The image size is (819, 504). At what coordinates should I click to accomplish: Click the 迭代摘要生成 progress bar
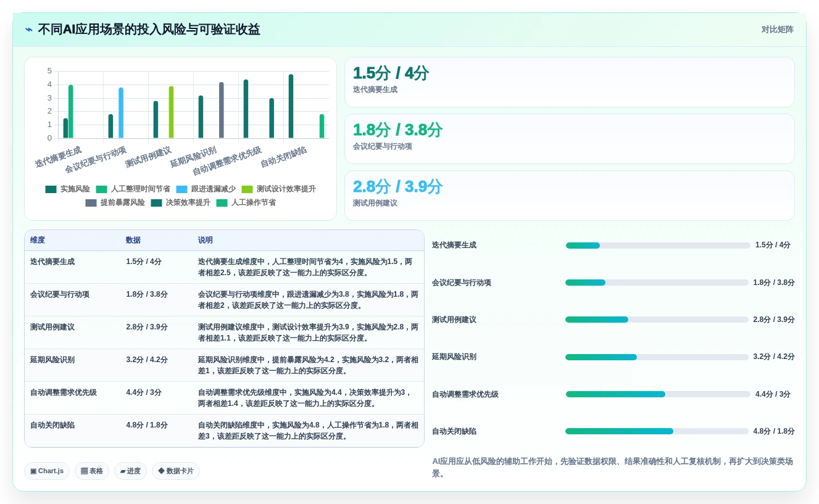(x=658, y=246)
